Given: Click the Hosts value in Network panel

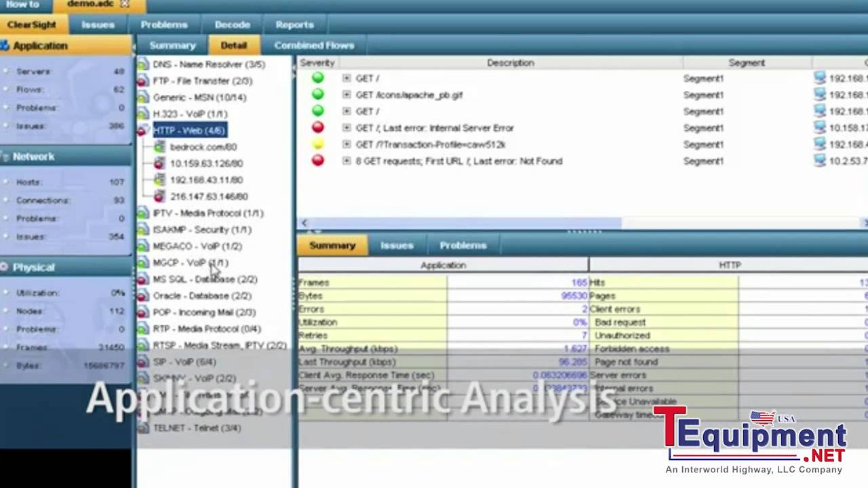Looking at the screenshot, I should [x=117, y=182].
